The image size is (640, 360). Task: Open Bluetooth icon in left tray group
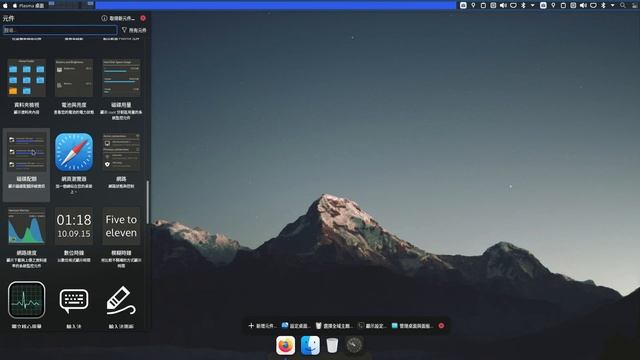524,5
